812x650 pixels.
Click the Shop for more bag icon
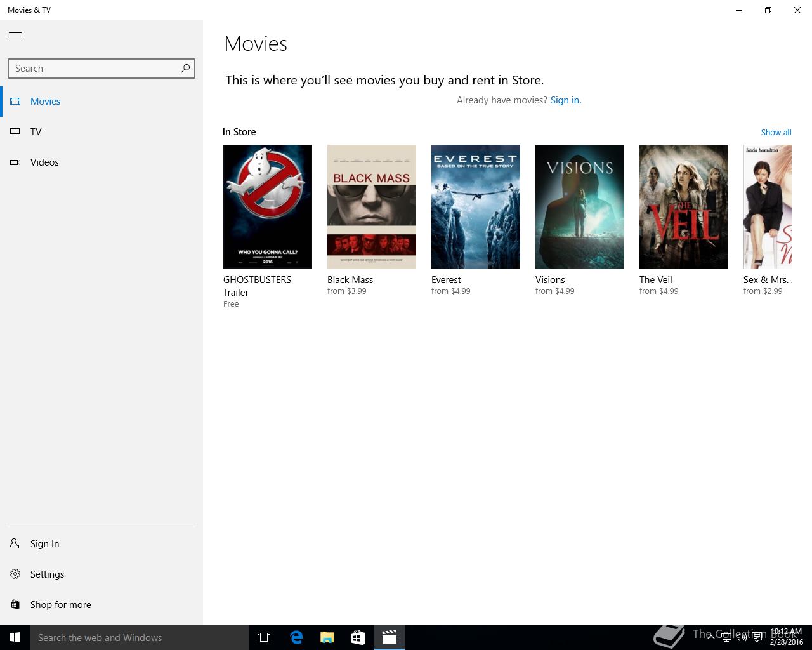15,604
